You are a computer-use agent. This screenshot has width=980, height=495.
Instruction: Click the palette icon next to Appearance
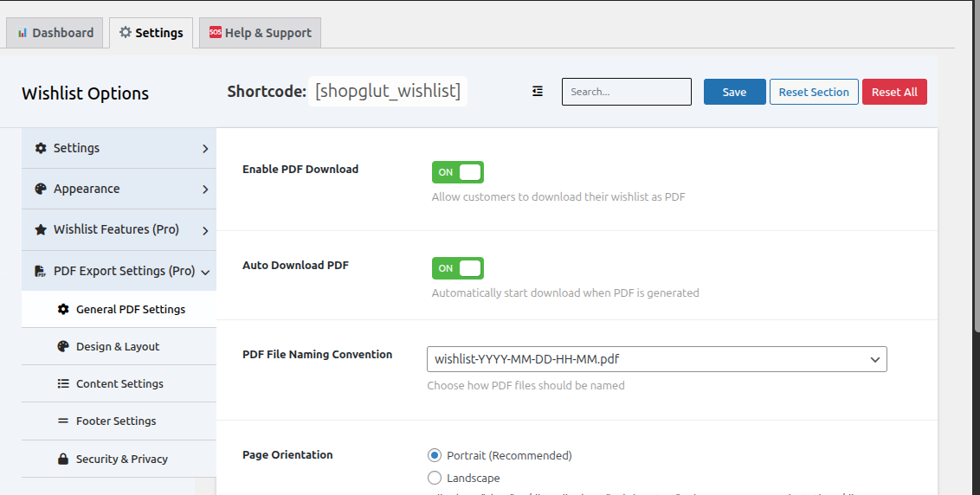(x=41, y=189)
